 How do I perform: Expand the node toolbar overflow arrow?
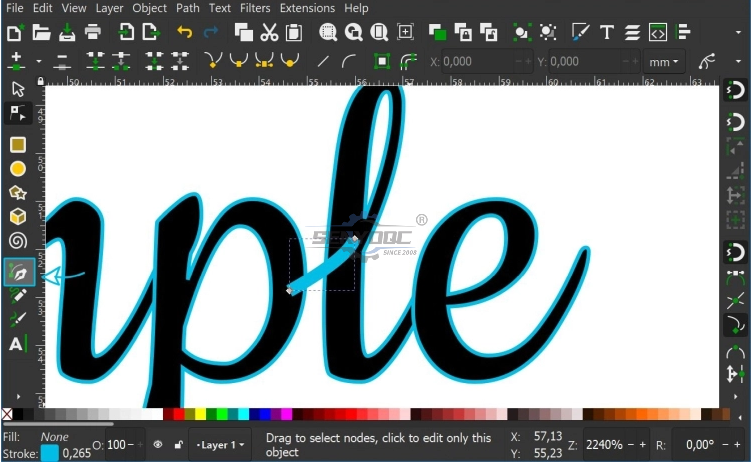738,61
